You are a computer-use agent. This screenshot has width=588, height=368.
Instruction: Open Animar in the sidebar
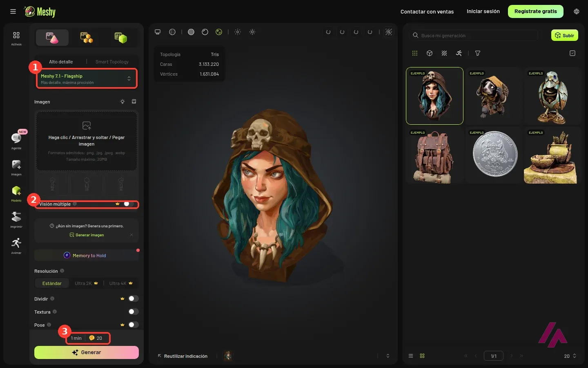click(16, 246)
